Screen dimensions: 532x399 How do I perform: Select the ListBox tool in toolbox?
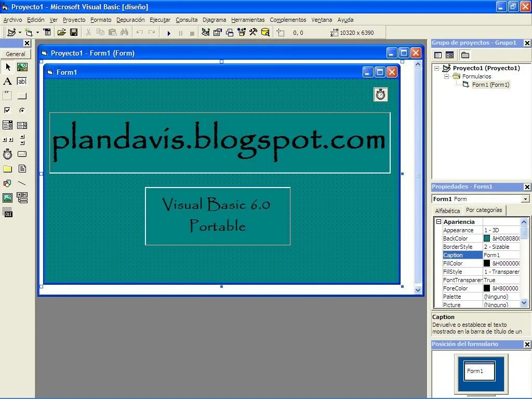click(x=22, y=125)
